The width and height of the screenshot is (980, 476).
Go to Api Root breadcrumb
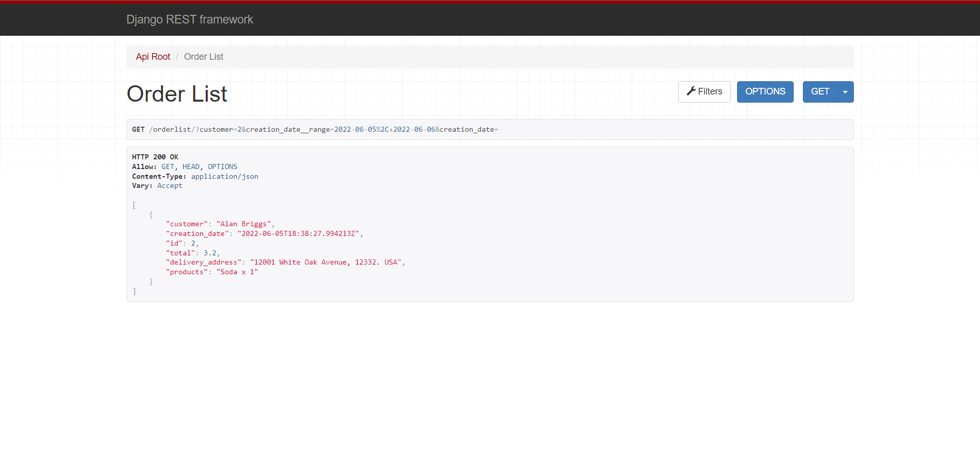[x=153, y=57]
